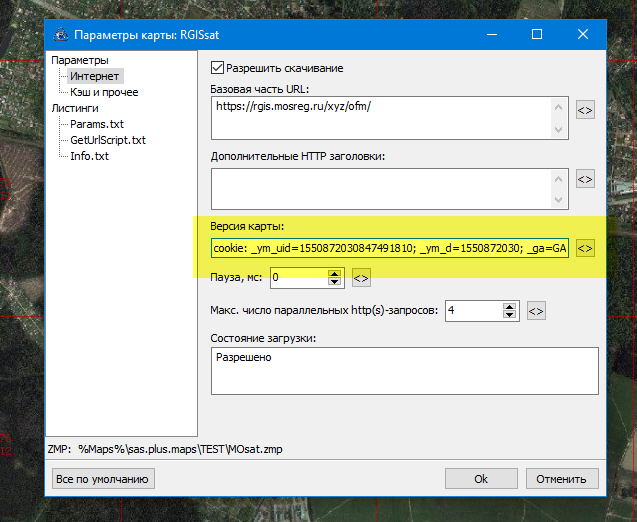The width and height of the screenshot is (637, 522).
Task: Click the <> button next to pause field
Action: click(361, 277)
